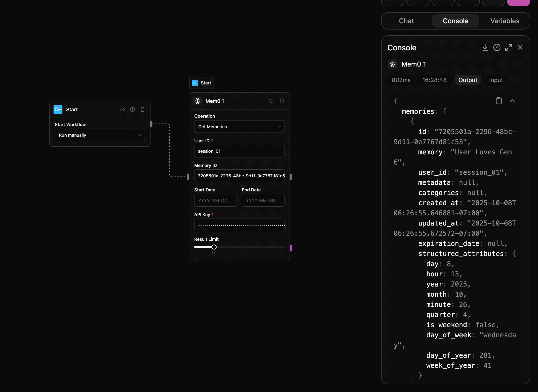Click the Result Limit slider handle
The image size is (538, 392).
click(214, 247)
